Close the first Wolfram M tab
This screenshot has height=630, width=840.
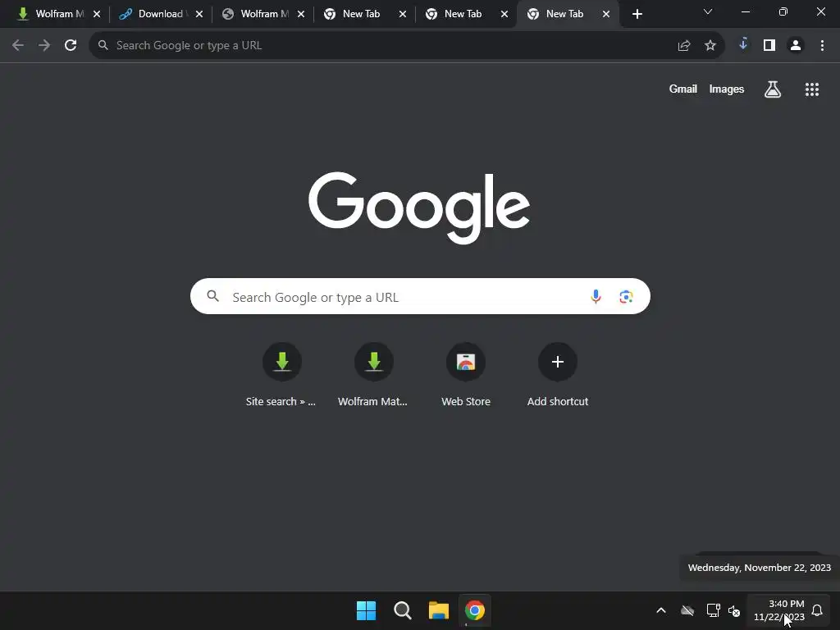(x=97, y=15)
